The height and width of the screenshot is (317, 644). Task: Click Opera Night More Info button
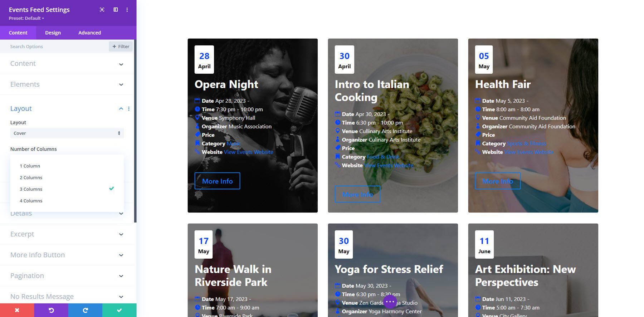pos(217,181)
